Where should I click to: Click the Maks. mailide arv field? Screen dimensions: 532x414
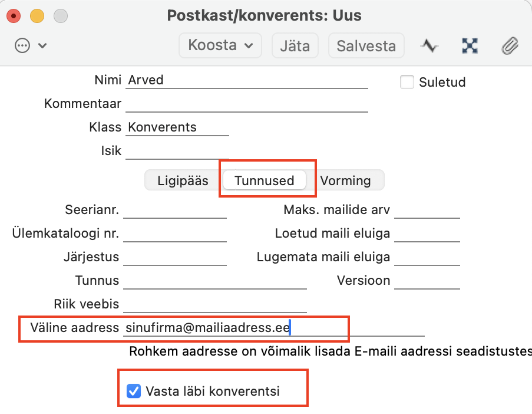[427, 211]
